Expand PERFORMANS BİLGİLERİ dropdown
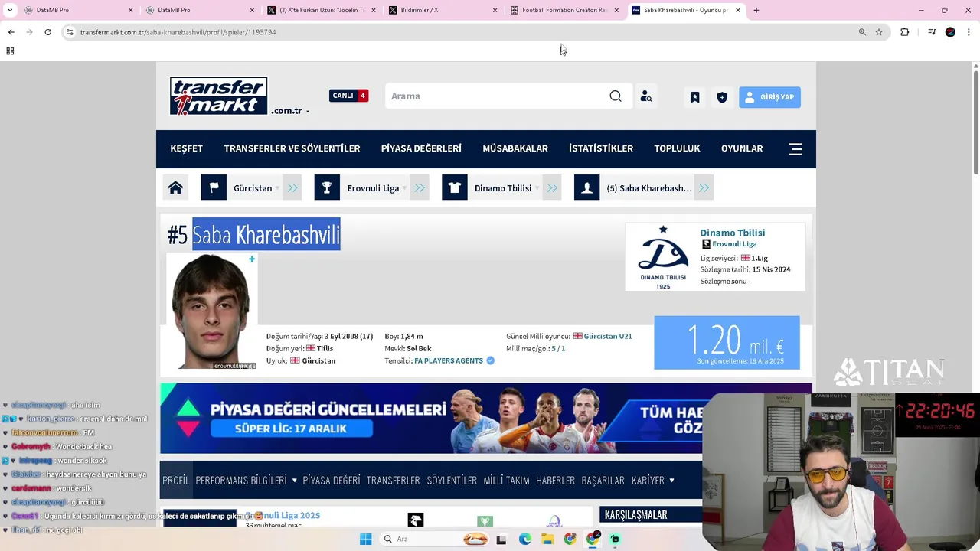980x551 pixels. pyautogui.click(x=294, y=481)
